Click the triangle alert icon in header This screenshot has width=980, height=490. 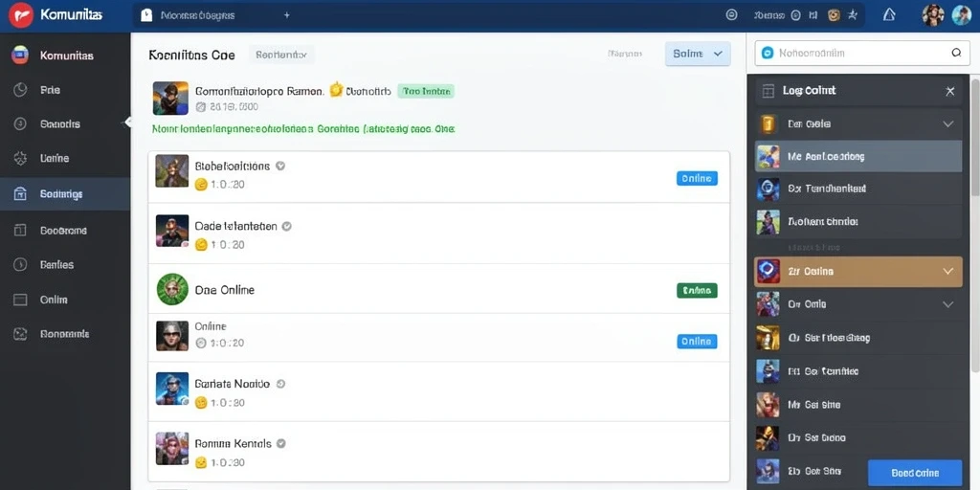(x=889, y=15)
